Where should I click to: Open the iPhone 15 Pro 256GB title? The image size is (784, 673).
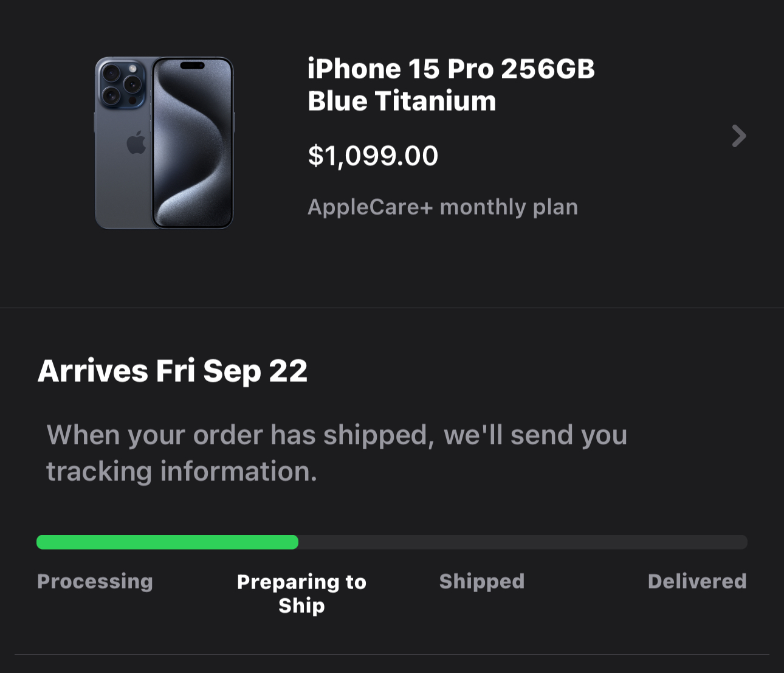(x=450, y=69)
